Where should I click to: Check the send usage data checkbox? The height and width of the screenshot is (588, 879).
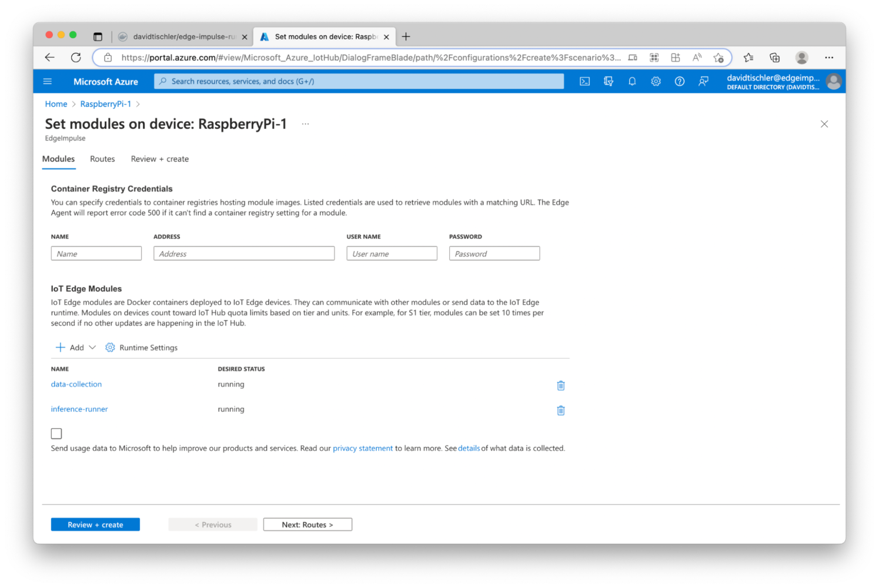pyautogui.click(x=56, y=433)
